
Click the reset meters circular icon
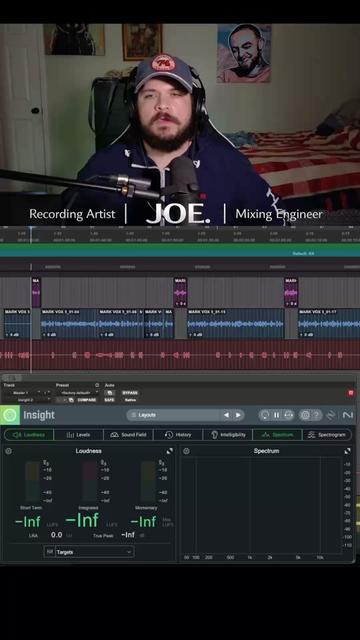[265, 415]
